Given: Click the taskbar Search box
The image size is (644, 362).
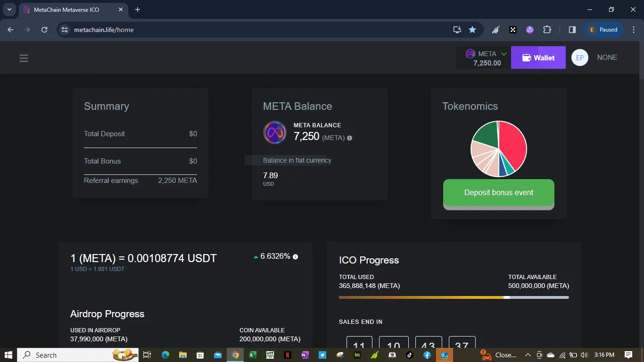Looking at the screenshot, I should 78,355.
